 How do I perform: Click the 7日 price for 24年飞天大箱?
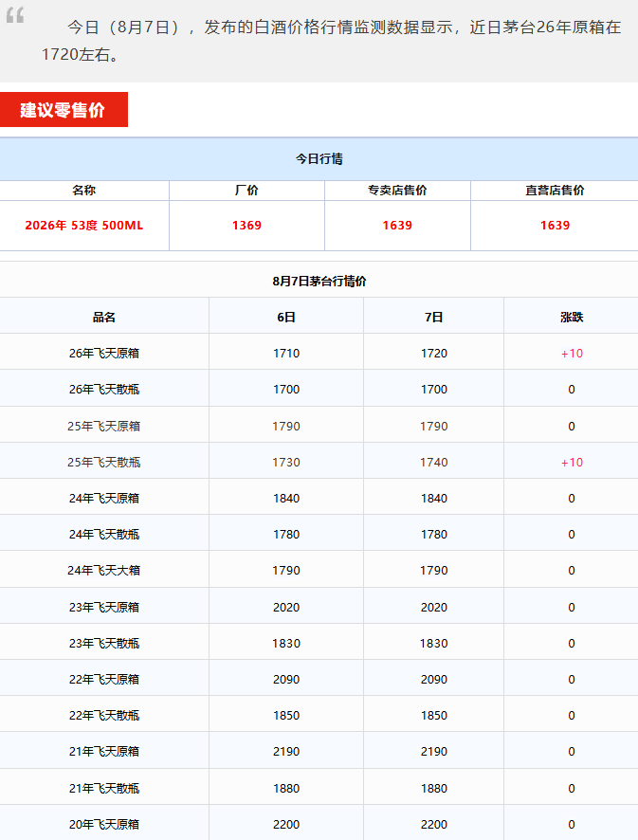[434, 571]
